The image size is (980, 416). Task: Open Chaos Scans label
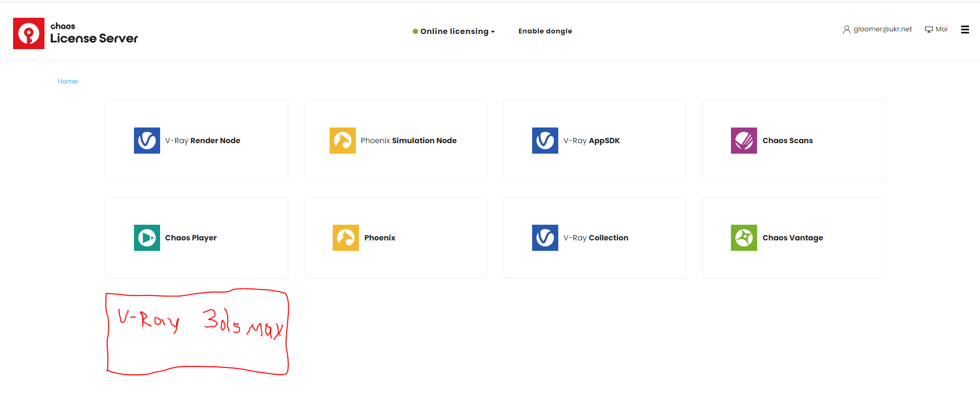tap(787, 141)
